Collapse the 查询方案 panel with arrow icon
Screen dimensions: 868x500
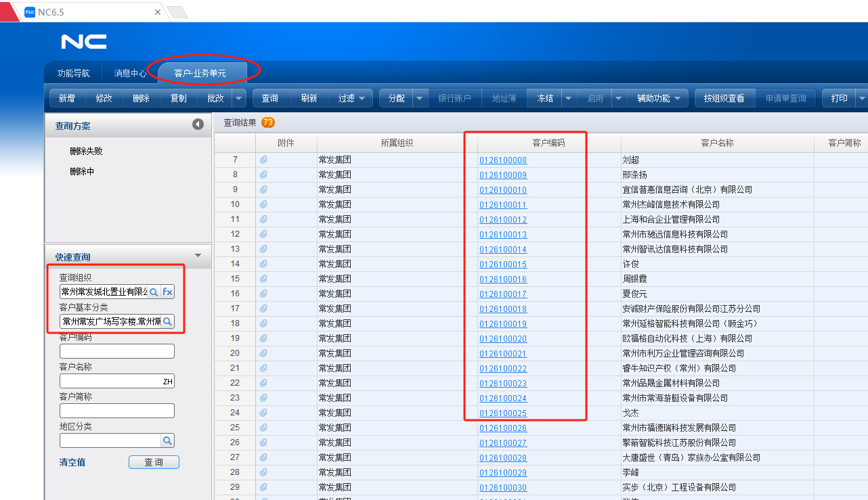click(198, 124)
